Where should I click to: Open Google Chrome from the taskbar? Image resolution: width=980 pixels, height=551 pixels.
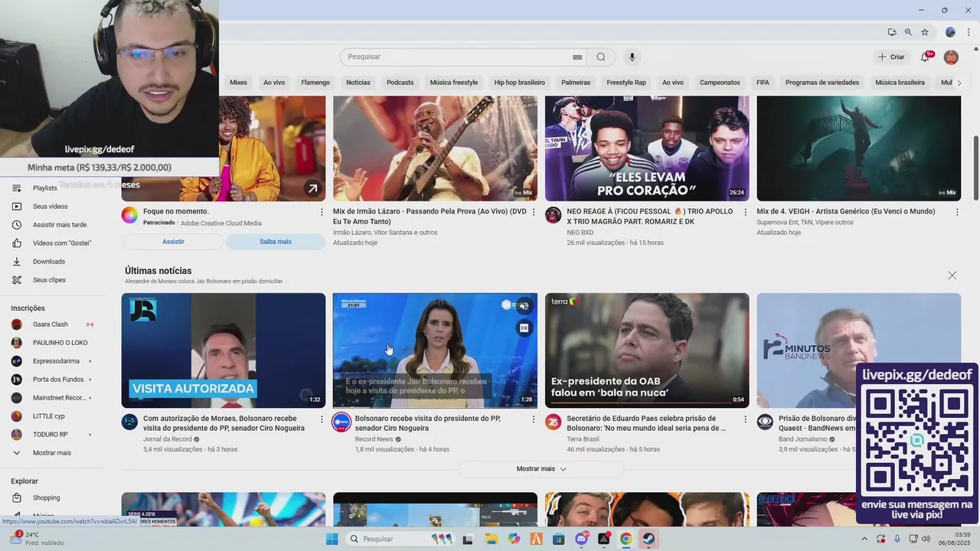click(x=626, y=539)
